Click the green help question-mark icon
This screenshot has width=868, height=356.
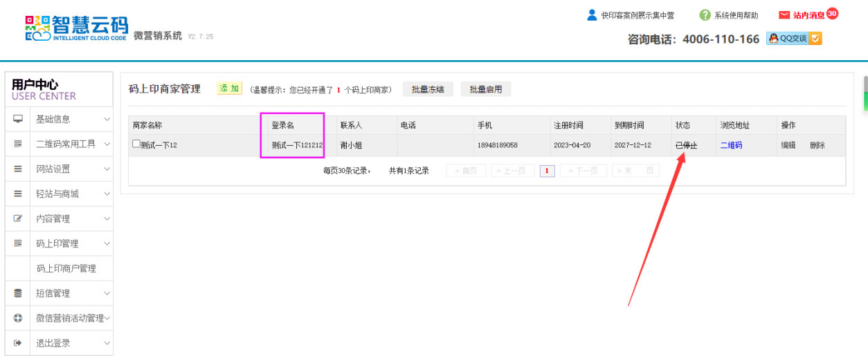(x=705, y=15)
